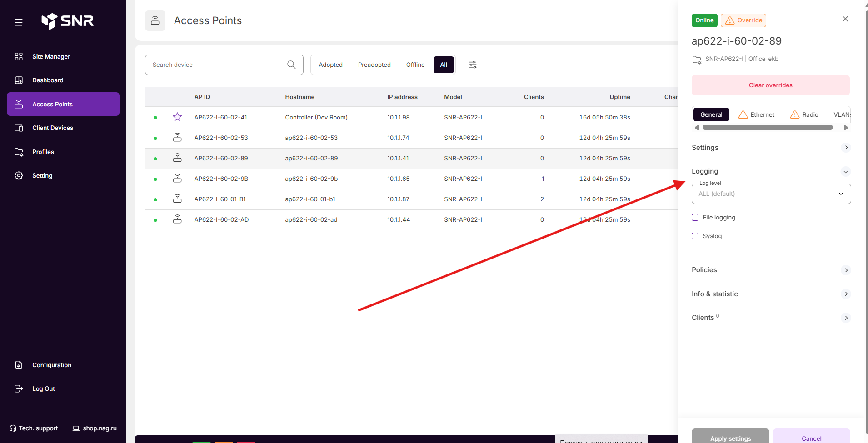Expand the Policies section
The width and height of the screenshot is (868, 443).
coord(771,270)
